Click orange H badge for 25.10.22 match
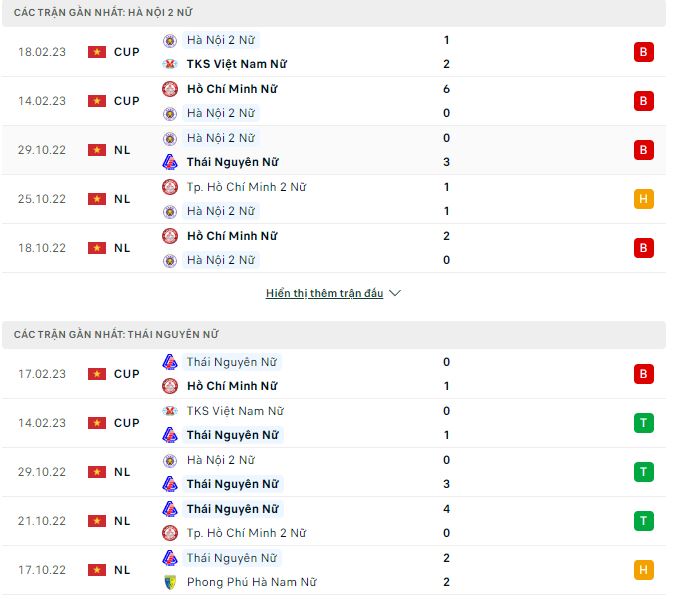The width and height of the screenshot is (675, 599). click(x=643, y=199)
